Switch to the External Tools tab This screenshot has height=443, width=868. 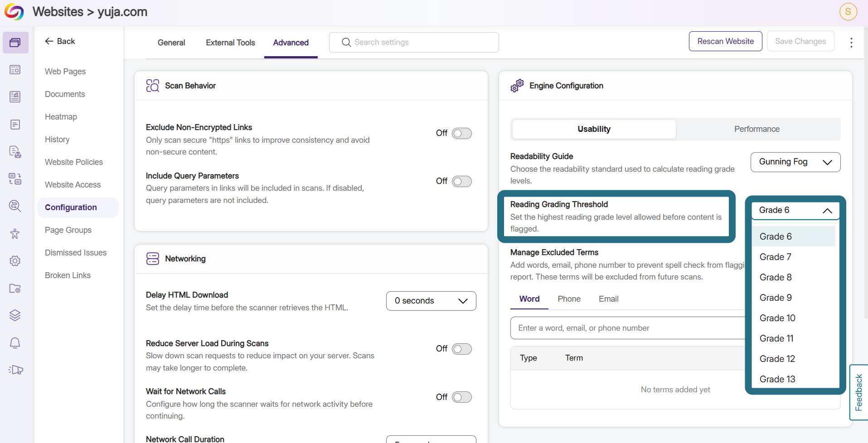point(230,43)
